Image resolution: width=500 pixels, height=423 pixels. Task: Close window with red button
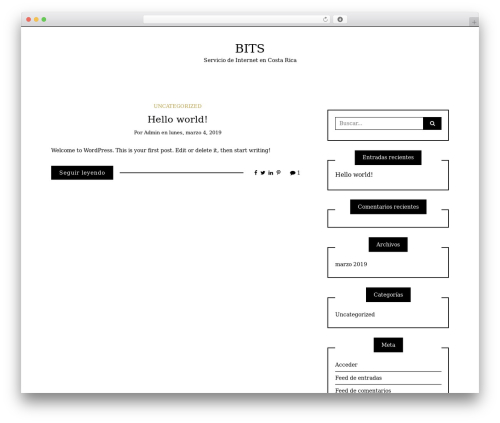[29, 19]
